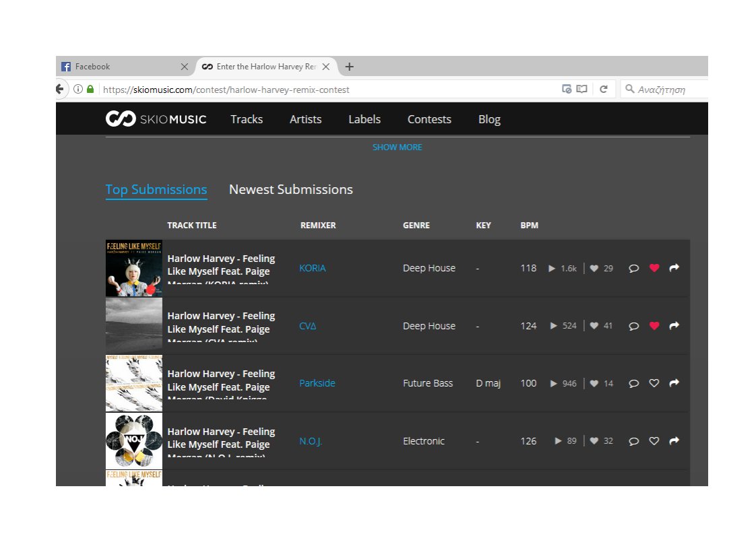Switch to the Facebook tab
This screenshot has width=756, height=534.
pyautogui.click(x=125, y=67)
